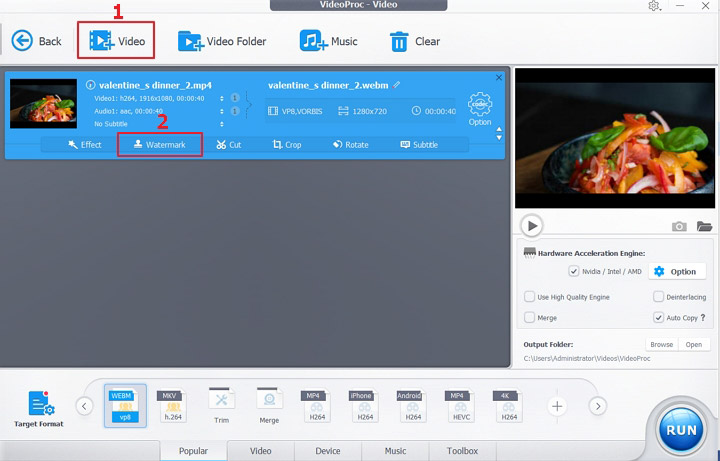Viewport: 720px width, 461px height.
Task: Switch to the Device tab
Action: (x=328, y=451)
